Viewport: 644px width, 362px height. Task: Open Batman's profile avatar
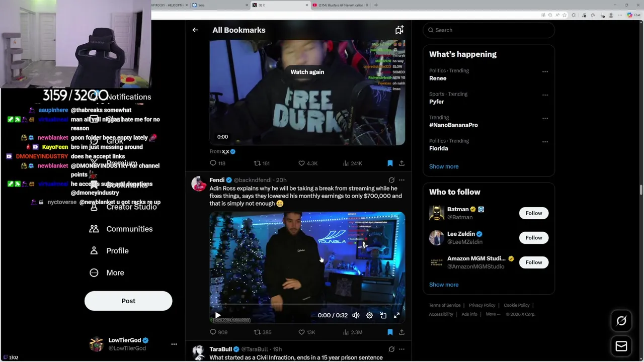pyautogui.click(x=437, y=213)
